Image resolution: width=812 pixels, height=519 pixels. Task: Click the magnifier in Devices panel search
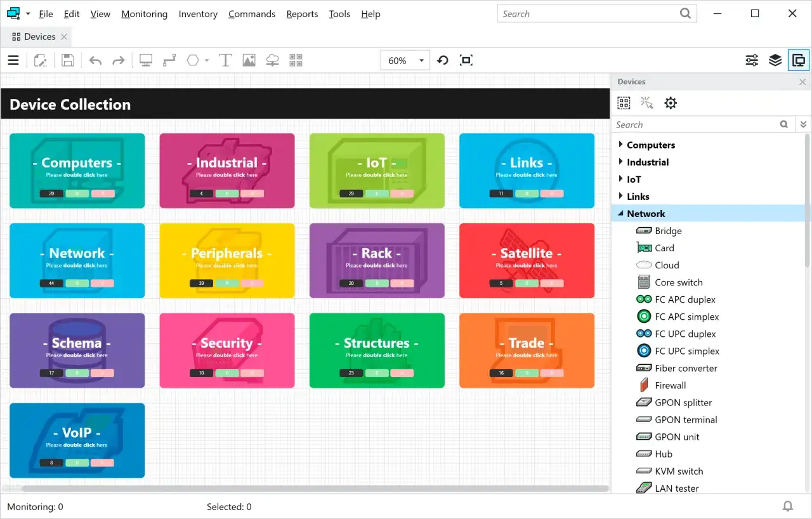784,124
